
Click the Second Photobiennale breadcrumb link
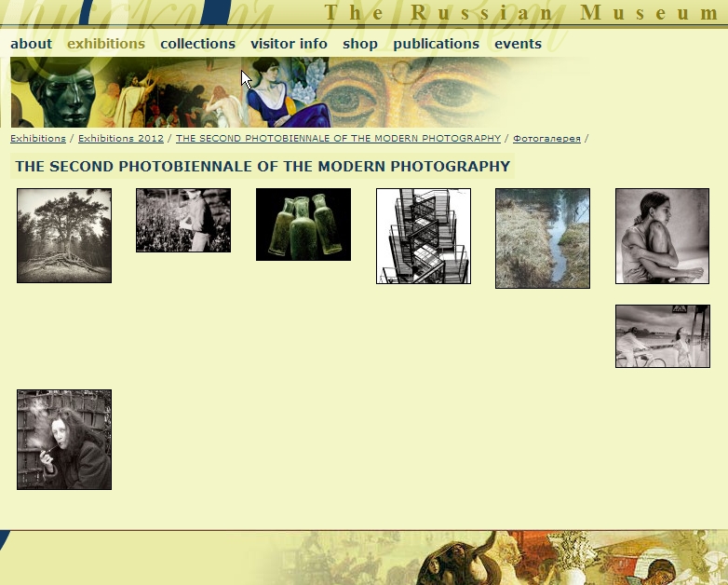click(x=338, y=139)
